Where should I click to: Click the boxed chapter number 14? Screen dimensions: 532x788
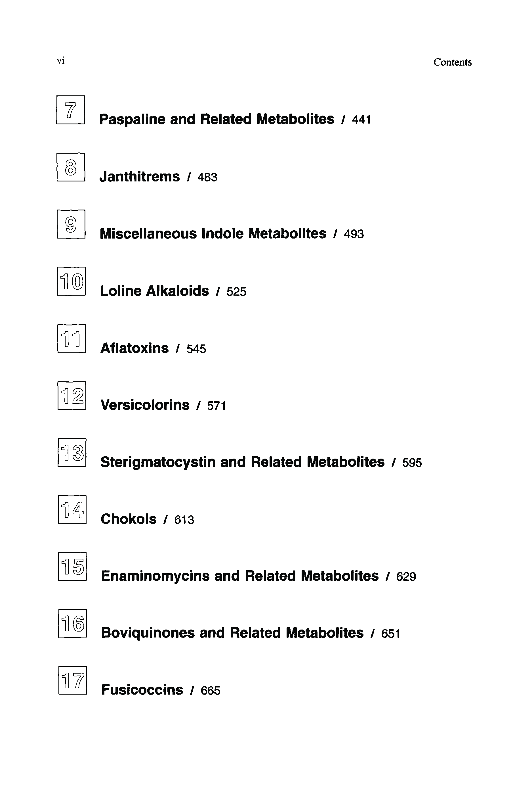point(72,509)
